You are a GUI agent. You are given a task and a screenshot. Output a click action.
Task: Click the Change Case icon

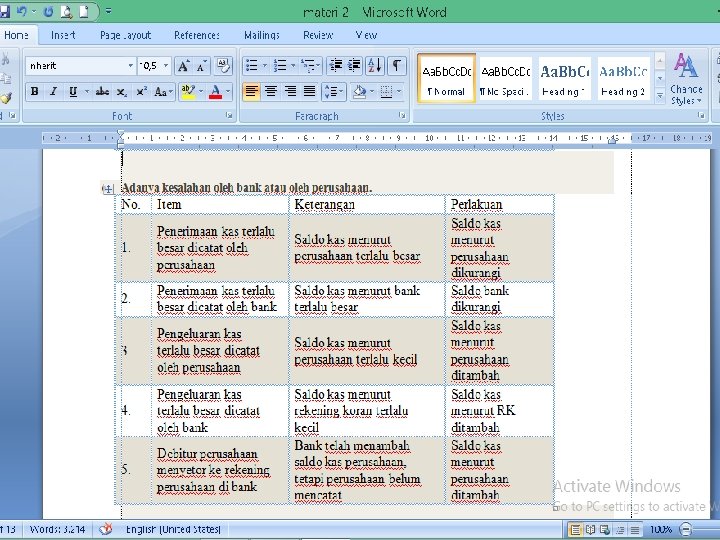click(161, 91)
